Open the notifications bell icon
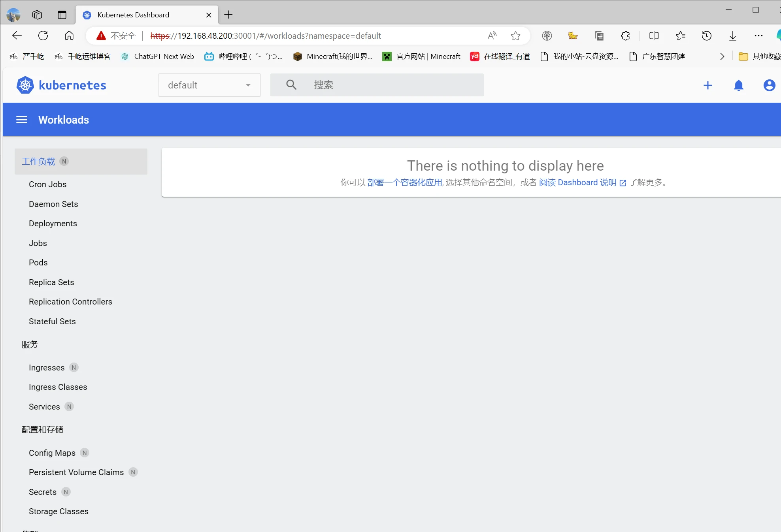The image size is (781, 532). coord(738,85)
